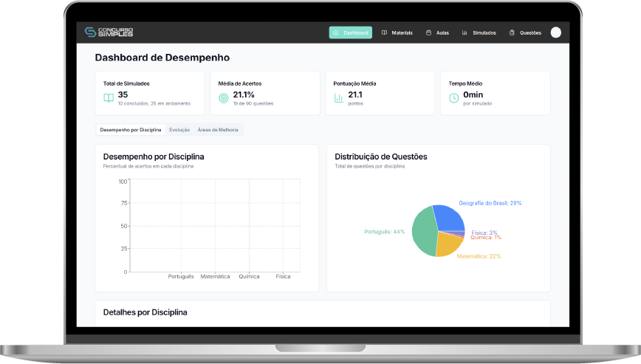Click the open-book icon in Total de Simulados
This screenshot has height=364, width=641.
click(x=109, y=98)
